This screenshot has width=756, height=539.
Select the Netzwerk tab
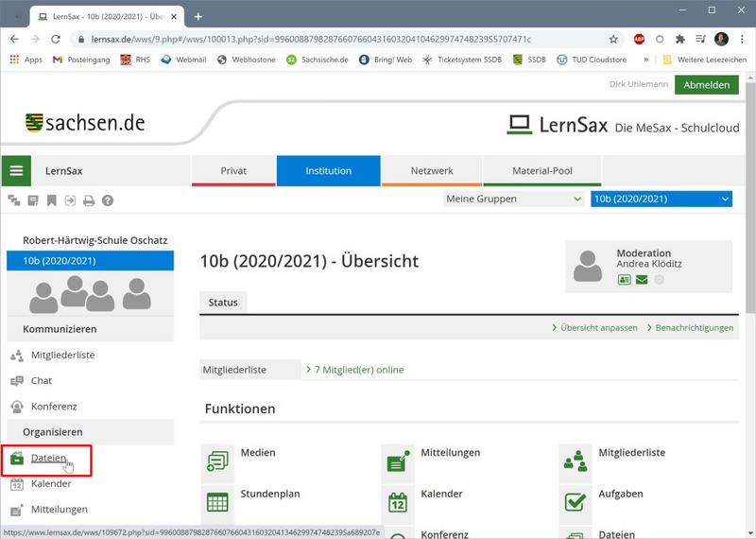[432, 171]
